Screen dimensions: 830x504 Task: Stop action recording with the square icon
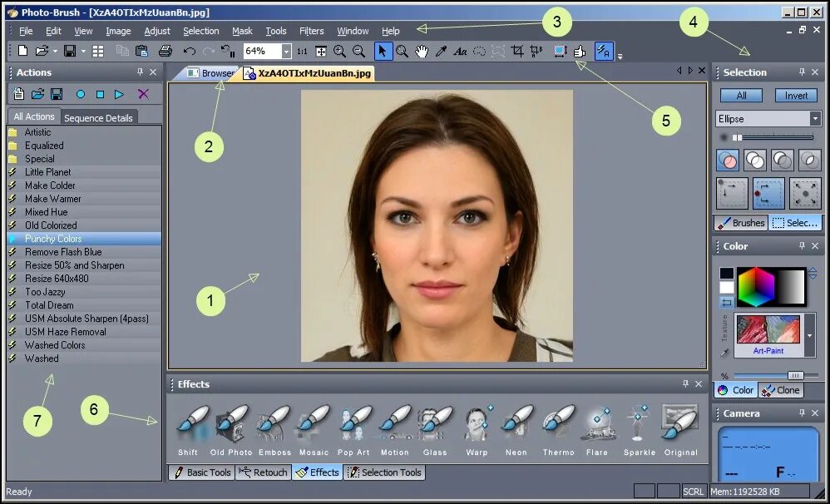100,94
